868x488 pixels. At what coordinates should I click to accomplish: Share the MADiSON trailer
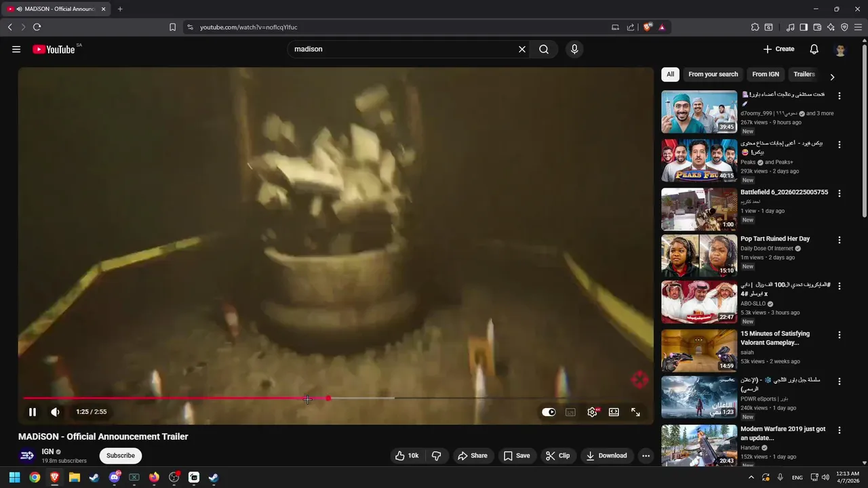point(473,455)
